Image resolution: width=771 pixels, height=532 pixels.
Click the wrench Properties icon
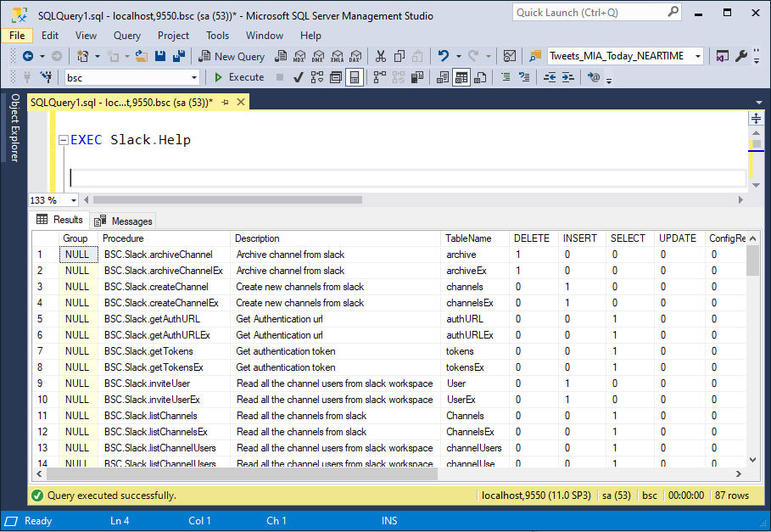tap(741, 57)
